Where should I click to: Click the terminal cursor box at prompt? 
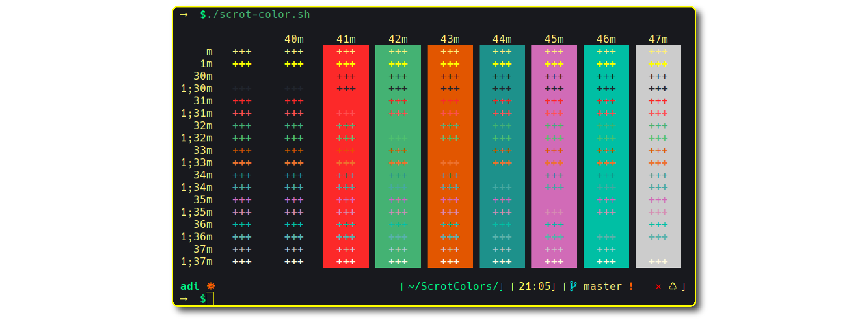click(x=210, y=299)
